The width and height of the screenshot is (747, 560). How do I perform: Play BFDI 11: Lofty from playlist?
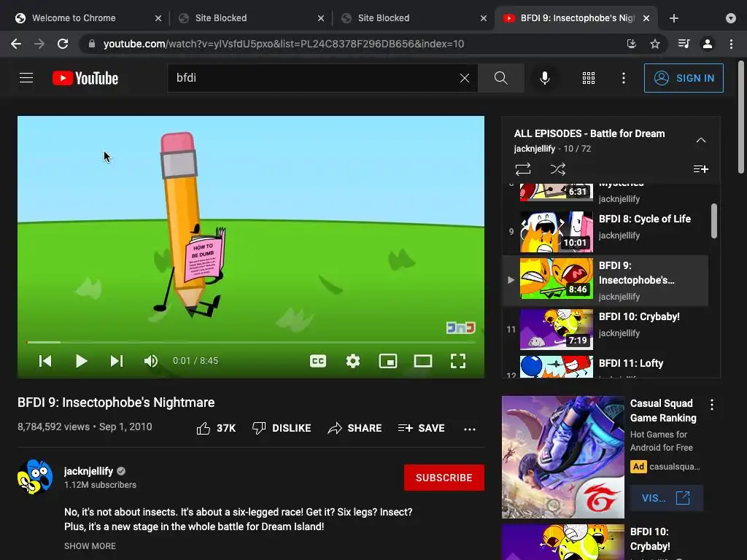point(606,366)
